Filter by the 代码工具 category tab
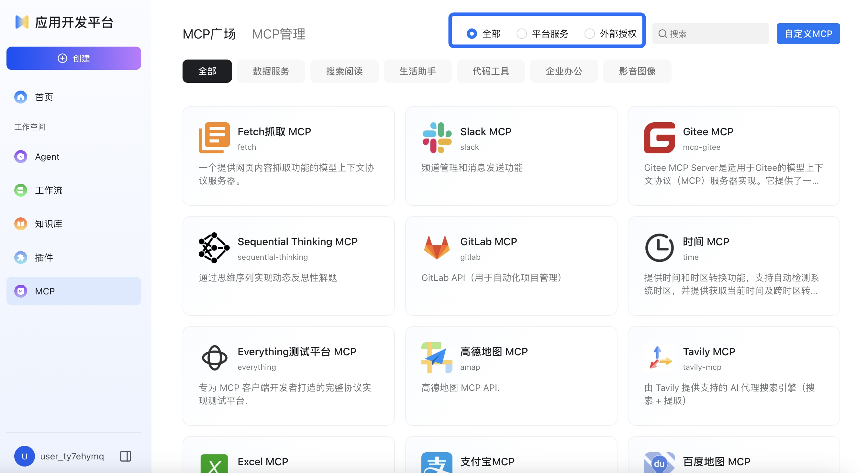Viewport: 868px width, 473px height. click(x=491, y=71)
